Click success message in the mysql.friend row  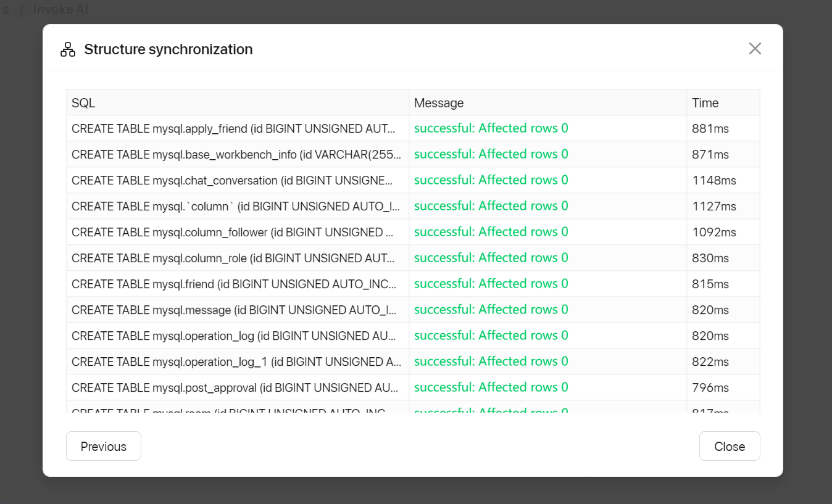(x=491, y=284)
